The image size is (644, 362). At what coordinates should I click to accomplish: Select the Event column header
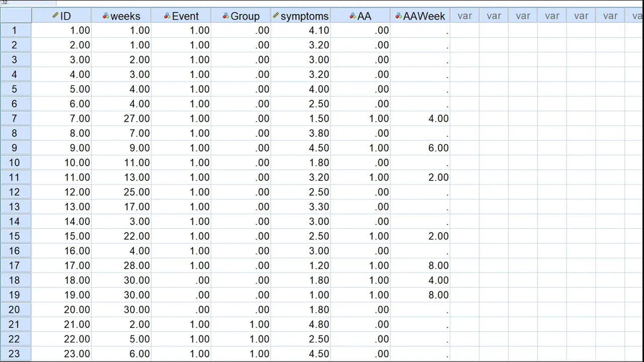pos(181,16)
